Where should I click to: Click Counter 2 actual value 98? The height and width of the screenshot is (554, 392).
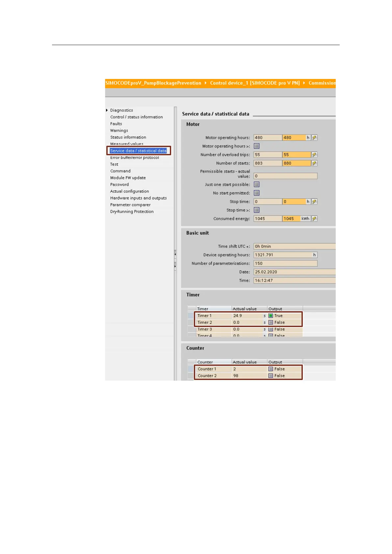click(249, 376)
